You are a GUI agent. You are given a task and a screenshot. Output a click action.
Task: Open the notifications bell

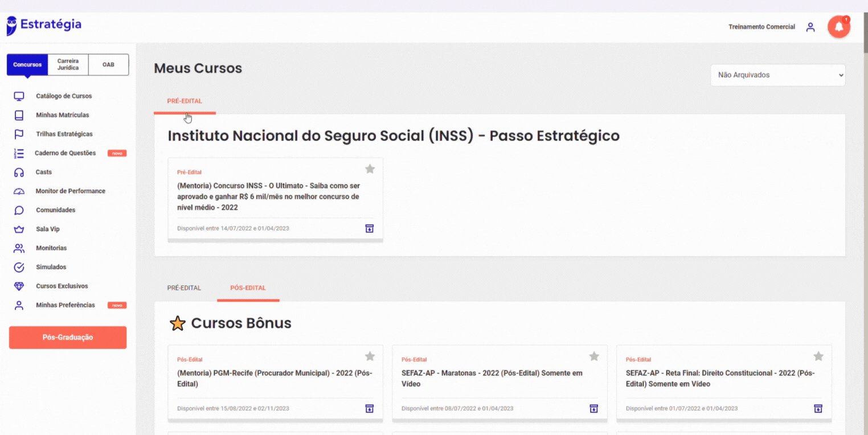click(x=838, y=27)
